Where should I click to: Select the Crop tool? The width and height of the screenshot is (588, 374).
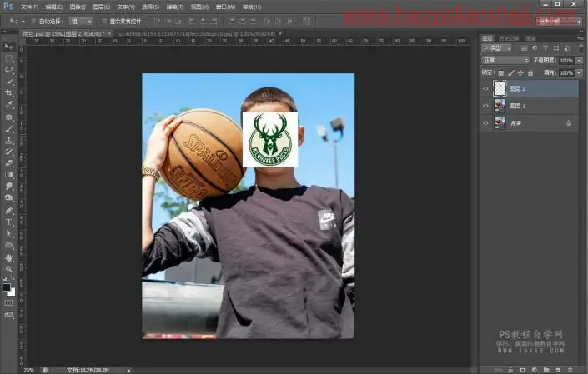coord(9,92)
